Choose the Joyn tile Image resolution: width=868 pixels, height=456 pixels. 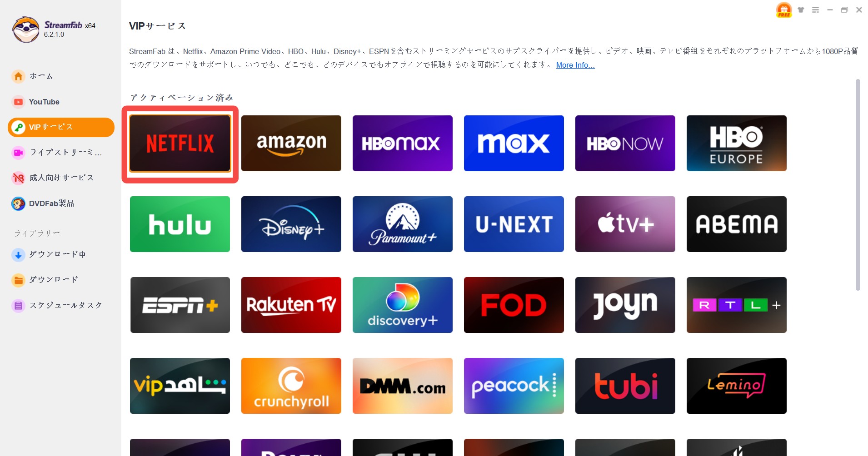point(625,305)
